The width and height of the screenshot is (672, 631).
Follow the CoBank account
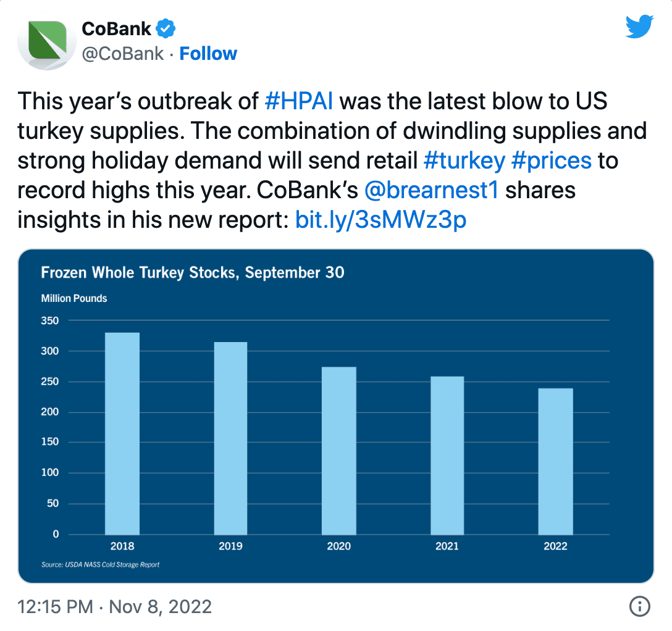coord(208,54)
